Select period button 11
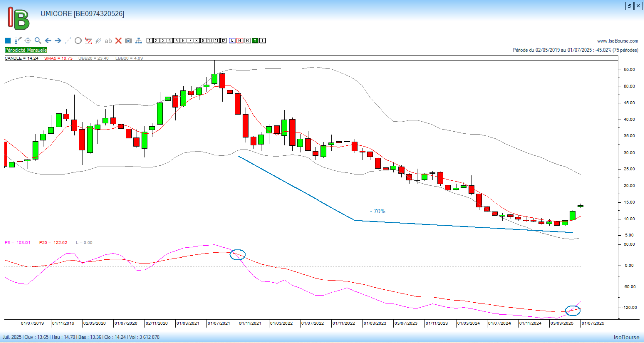This screenshot has height=343, width=644. [217, 41]
